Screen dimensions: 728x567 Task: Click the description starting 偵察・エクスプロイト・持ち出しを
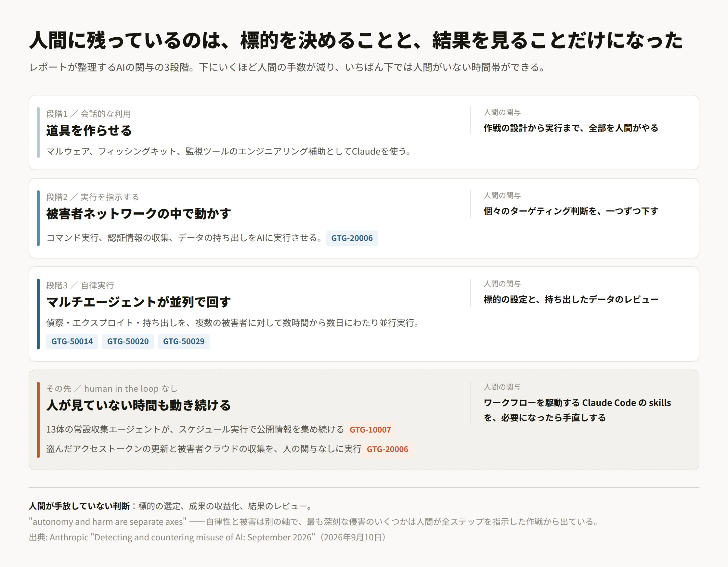[233, 323]
